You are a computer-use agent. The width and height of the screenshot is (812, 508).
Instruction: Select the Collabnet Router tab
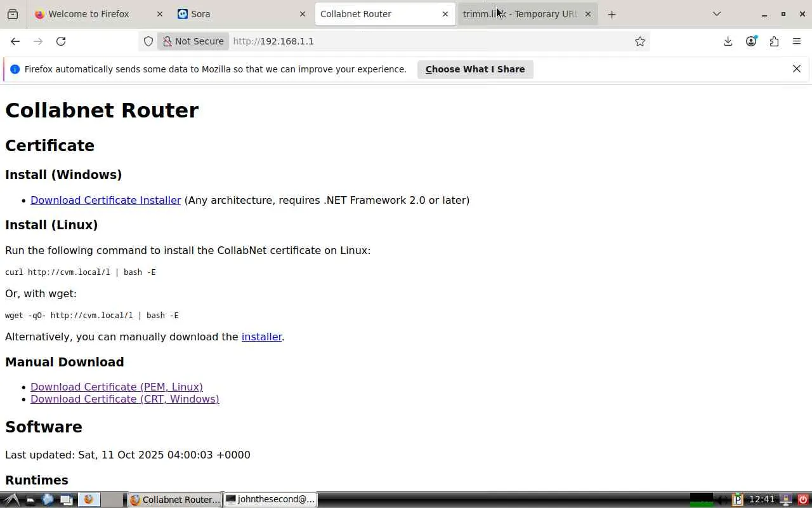click(385, 14)
